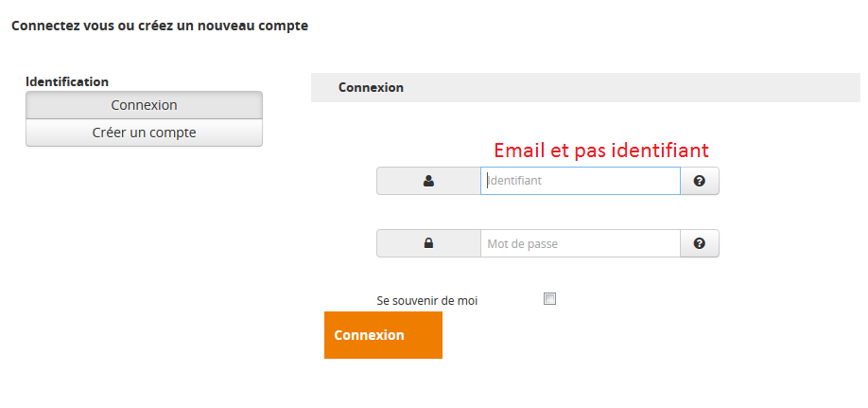Open the help icon next to Identifiant field

click(700, 181)
